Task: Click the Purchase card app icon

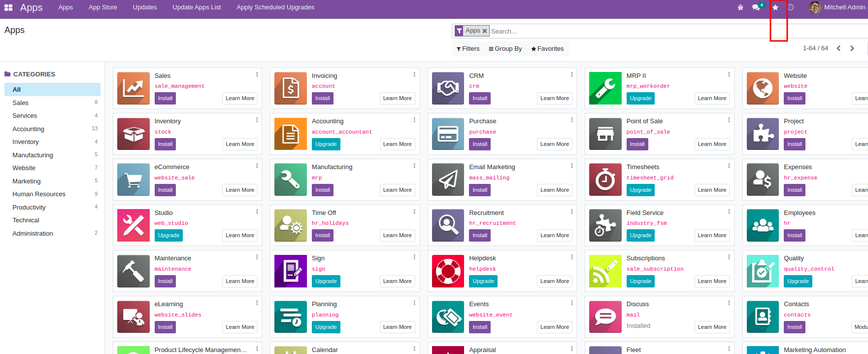Action: 448,134
